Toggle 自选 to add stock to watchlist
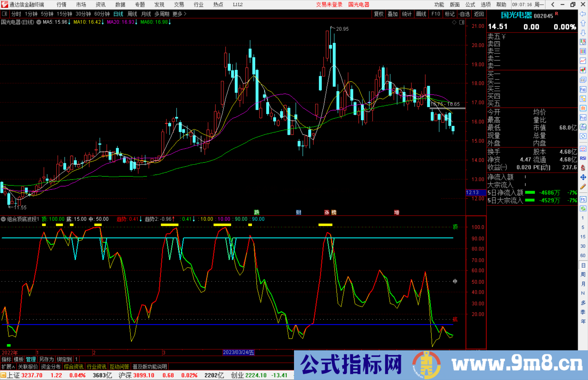Viewport: 588px width, 380px height. [464, 14]
